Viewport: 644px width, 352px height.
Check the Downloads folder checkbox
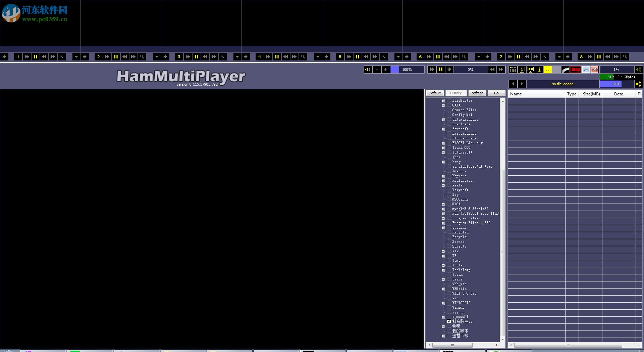449,124
